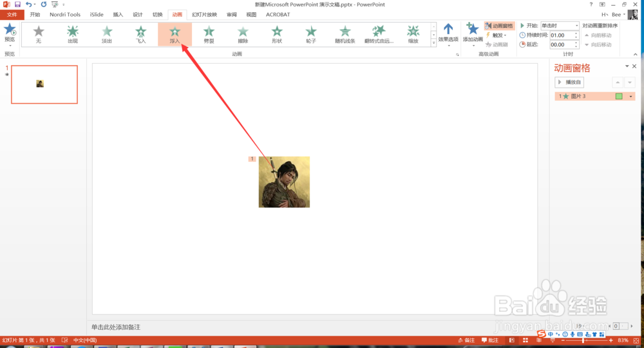Click 向前移动 (Move Earlier)
Screen dimensions: 644x348
tap(598, 35)
